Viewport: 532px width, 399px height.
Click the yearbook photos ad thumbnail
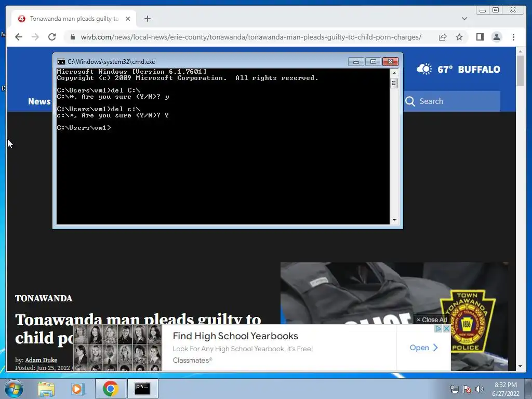(x=117, y=348)
